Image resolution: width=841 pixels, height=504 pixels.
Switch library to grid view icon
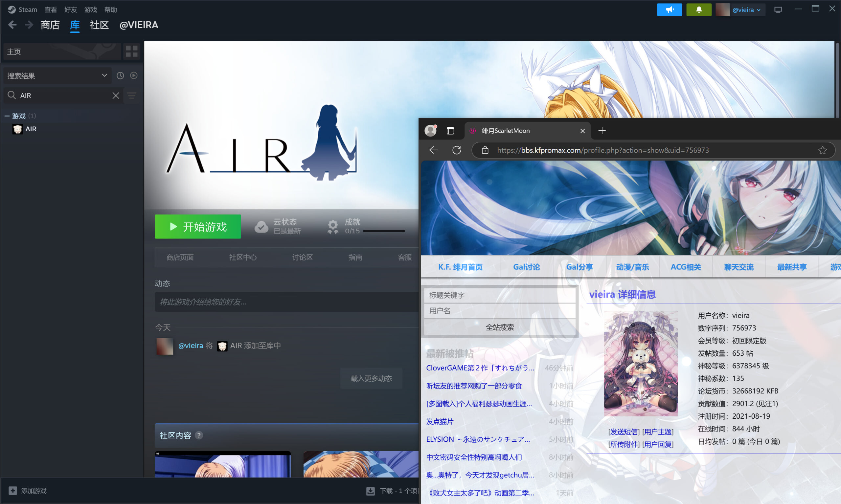click(131, 51)
